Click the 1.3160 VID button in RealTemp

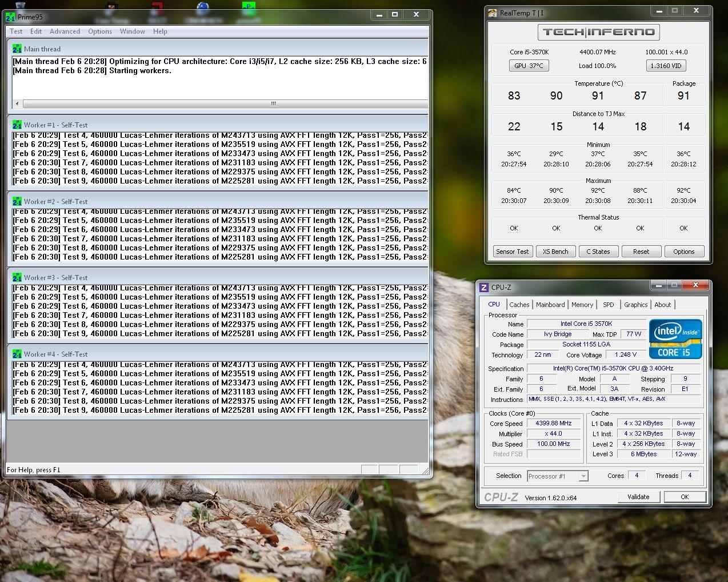(x=666, y=66)
